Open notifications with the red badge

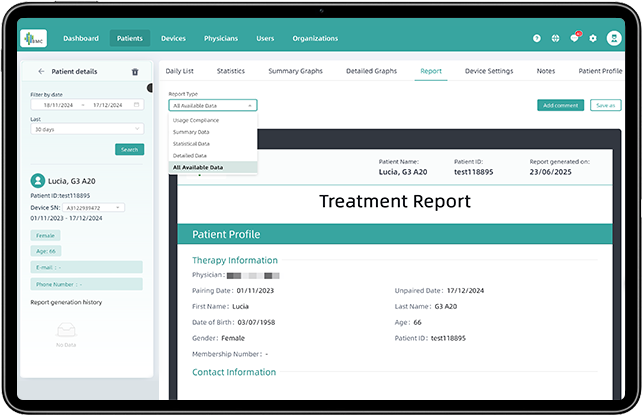click(574, 38)
